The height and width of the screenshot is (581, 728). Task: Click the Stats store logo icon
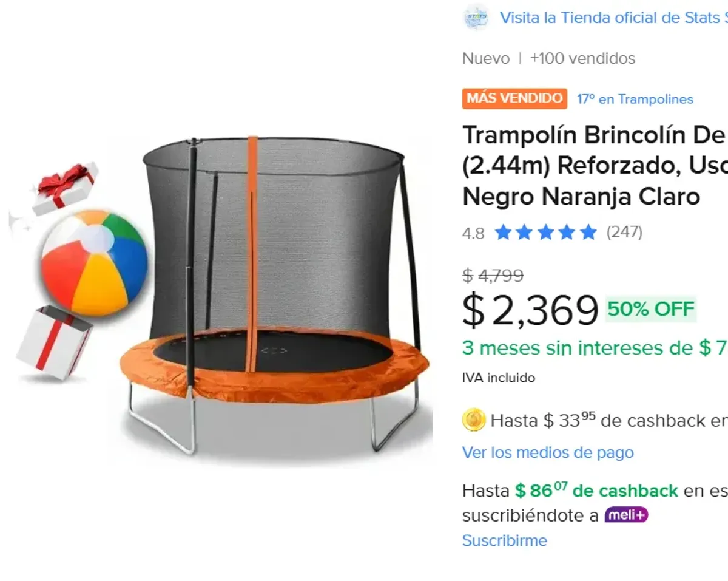[x=477, y=18]
